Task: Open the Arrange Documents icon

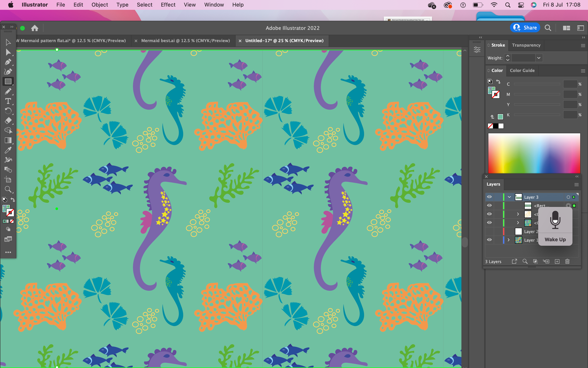Action: 566,28
